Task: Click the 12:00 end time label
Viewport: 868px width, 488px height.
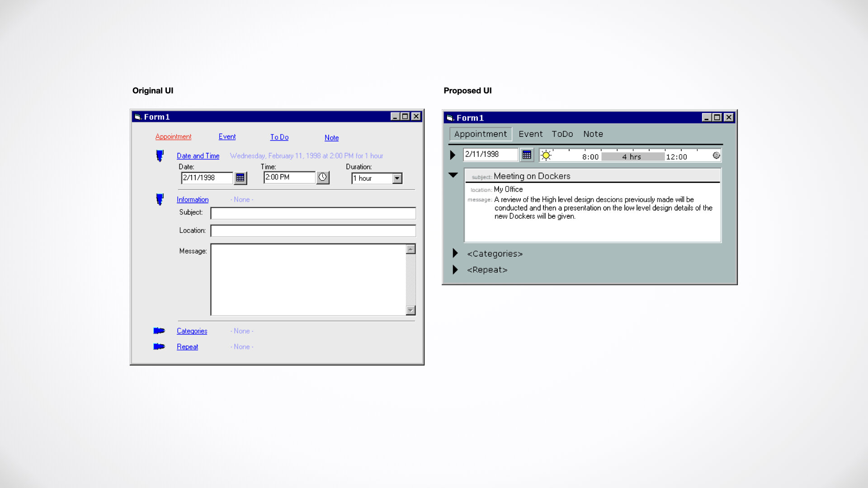Action: click(x=676, y=157)
